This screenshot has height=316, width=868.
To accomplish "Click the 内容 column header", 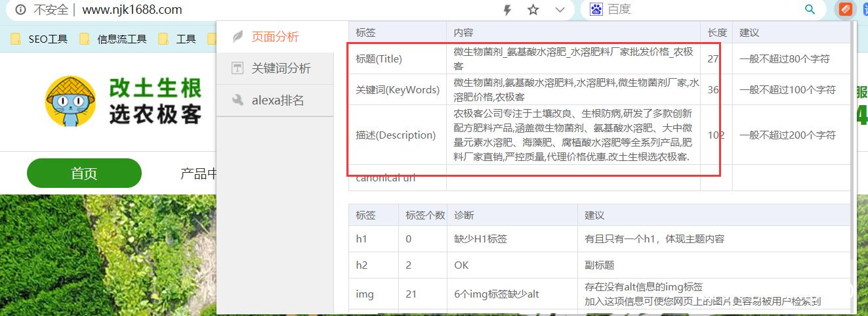I will point(463,32).
